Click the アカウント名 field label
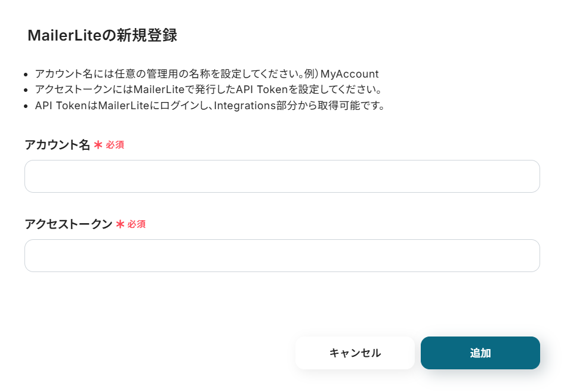The width and height of the screenshot is (564, 392). click(57, 144)
